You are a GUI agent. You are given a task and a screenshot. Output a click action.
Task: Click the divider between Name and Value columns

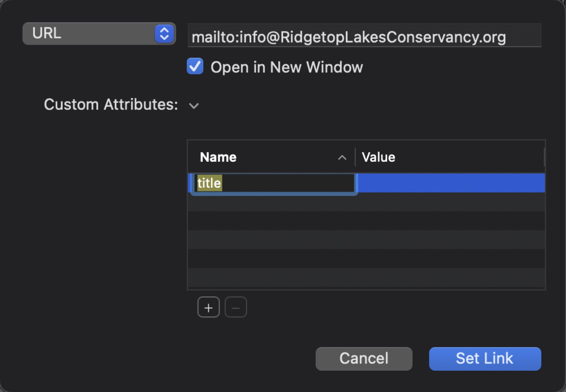pyautogui.click(x=355, y=157)
